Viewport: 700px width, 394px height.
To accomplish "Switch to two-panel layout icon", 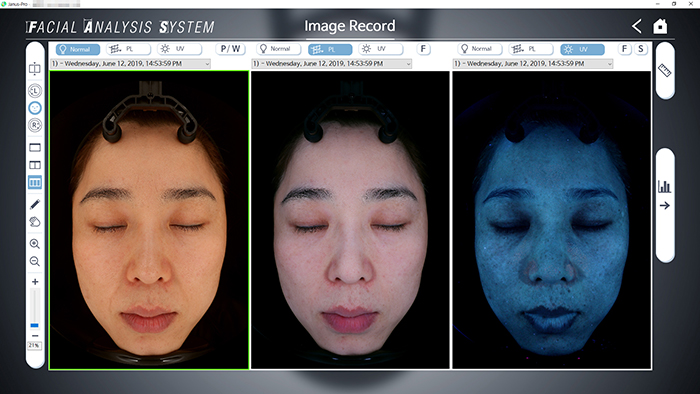I will 35,165.
